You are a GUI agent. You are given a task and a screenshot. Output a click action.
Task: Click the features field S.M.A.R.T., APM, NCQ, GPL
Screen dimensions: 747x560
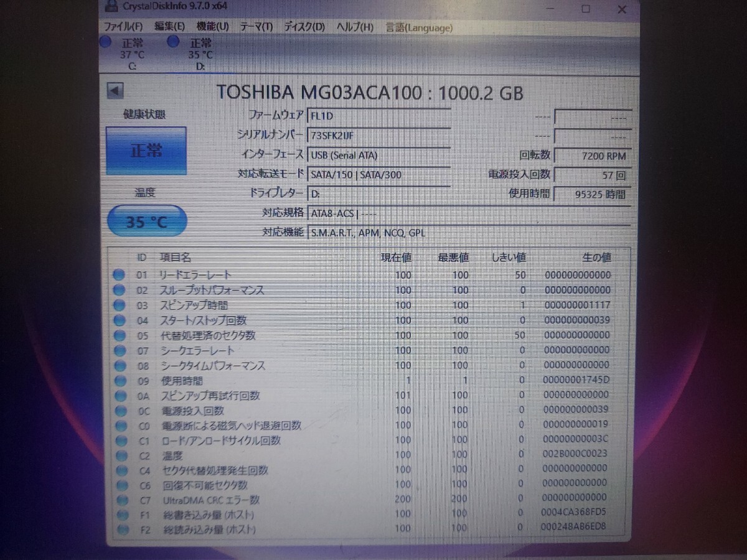click(469, 233)
